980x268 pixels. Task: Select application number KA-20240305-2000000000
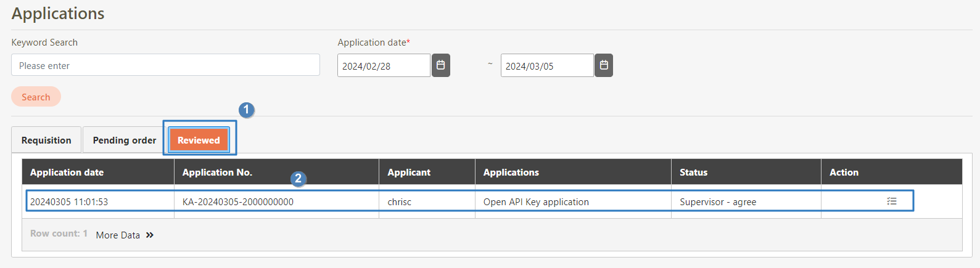(238, 202)
